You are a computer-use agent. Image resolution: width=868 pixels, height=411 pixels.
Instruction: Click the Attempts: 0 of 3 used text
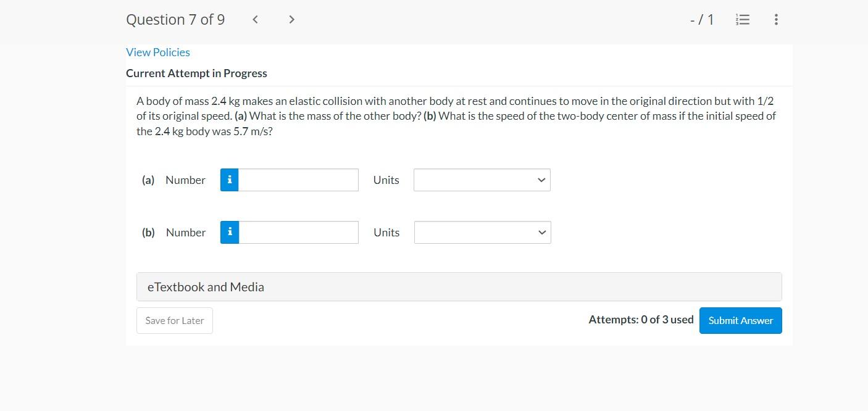pos(641,320)
